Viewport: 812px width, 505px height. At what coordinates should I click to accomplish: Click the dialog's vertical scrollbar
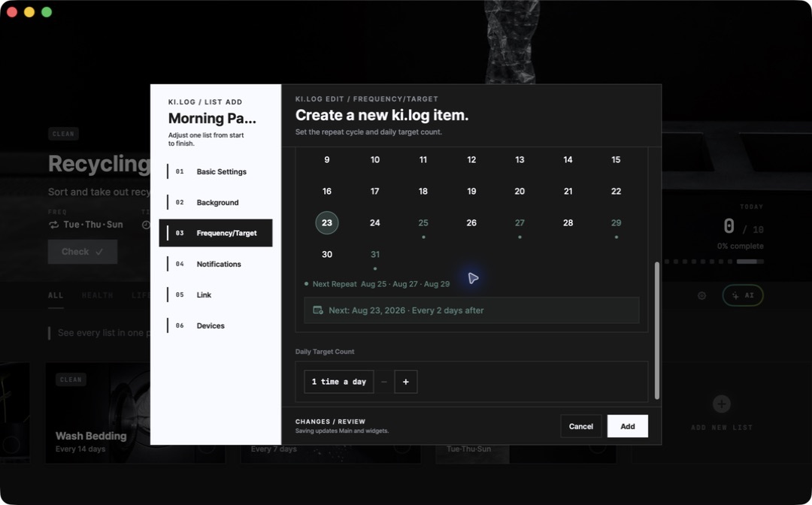(656, 331)
